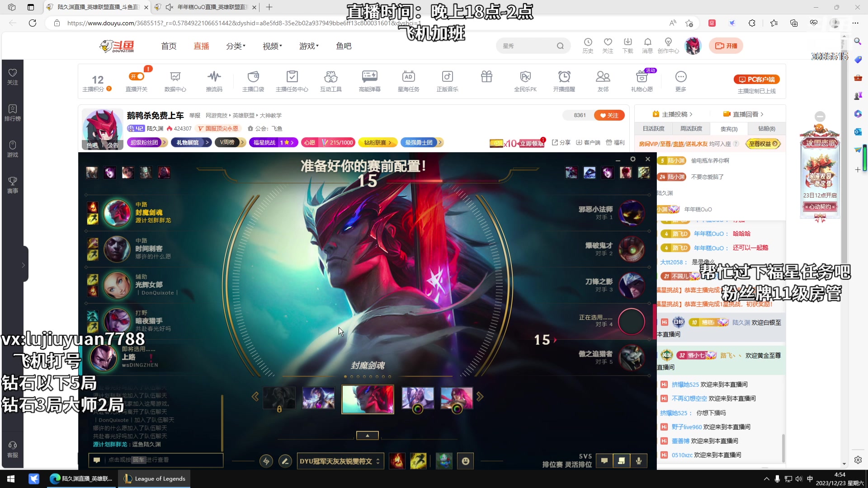Open the ward skin selector icon
This screenshot has width=868, height=488.
[444, 461]
